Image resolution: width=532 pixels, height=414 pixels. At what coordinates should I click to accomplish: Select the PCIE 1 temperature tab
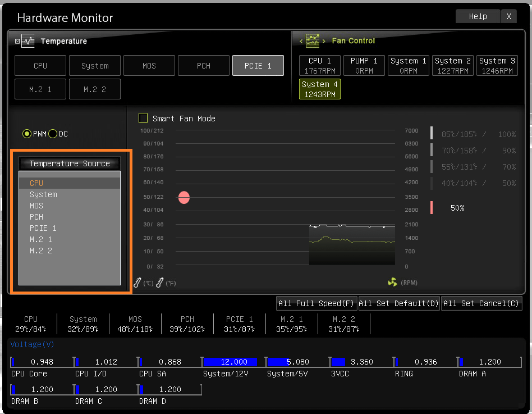(258, 66)
